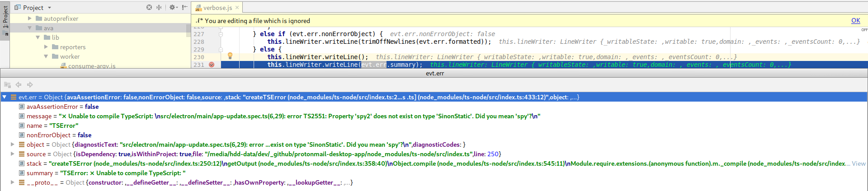868x191 pixels.
Task: Select the summary property row
Action: tap(434, 173)
